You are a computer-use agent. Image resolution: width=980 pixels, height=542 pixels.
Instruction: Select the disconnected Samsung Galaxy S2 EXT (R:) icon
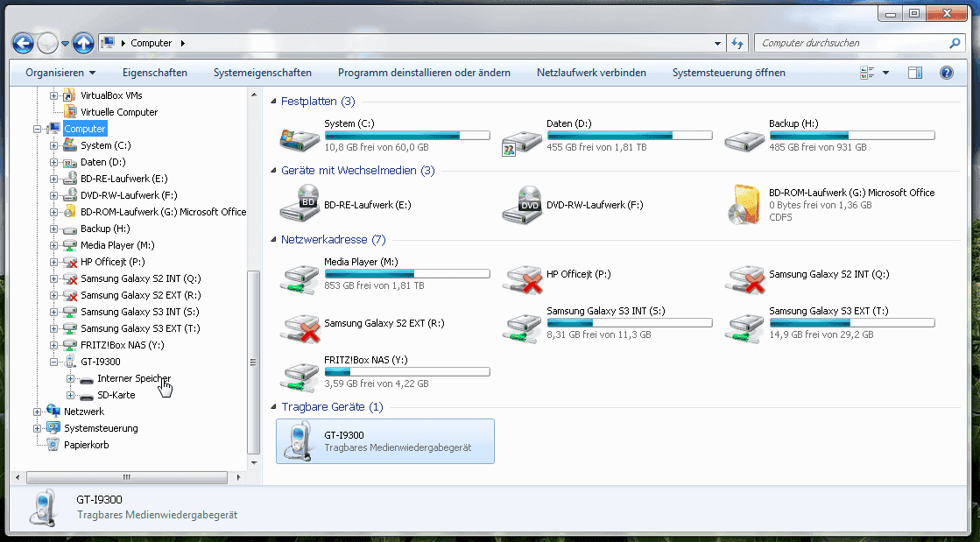pos(300,328)
